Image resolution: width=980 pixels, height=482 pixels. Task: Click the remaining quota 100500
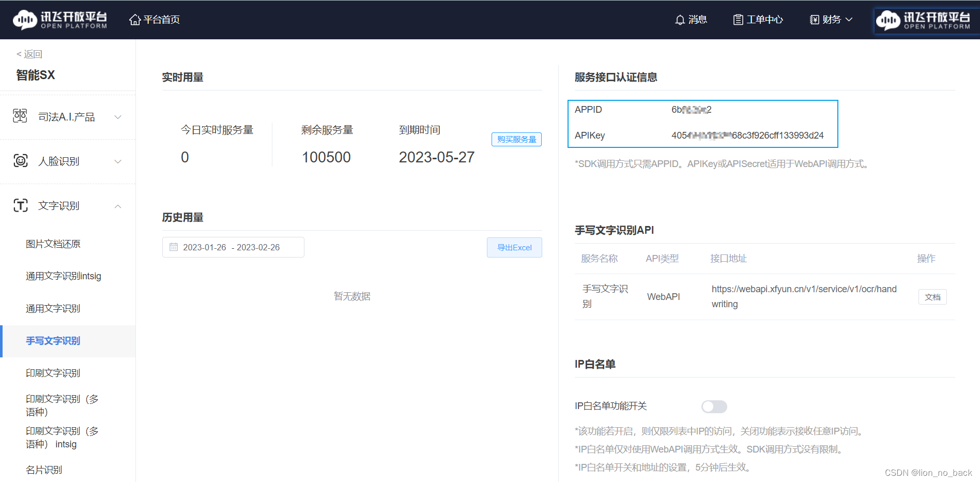click(326, 157)
